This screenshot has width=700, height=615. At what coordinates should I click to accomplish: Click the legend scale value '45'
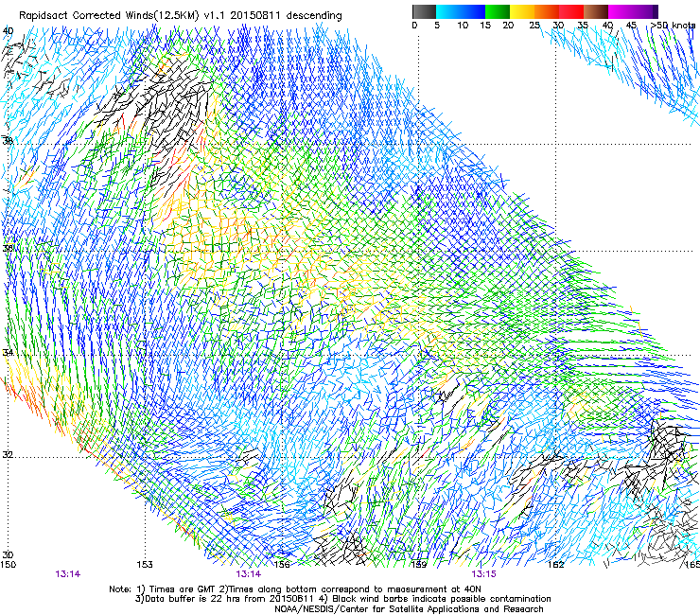point(631,26)
